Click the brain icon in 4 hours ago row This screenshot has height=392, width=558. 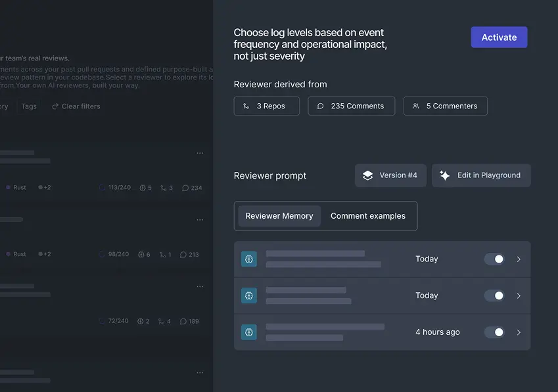[249, 332]
